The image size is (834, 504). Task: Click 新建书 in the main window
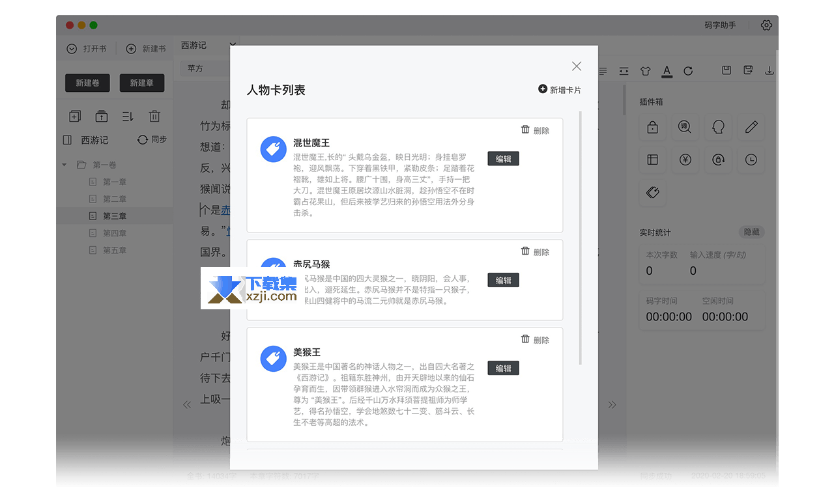(x=146, y=49)
